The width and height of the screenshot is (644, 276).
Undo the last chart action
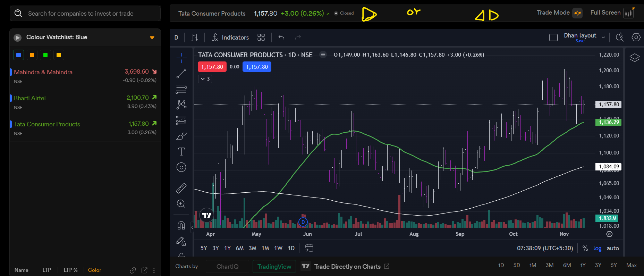pyautogui.click(x=281, y=37)
